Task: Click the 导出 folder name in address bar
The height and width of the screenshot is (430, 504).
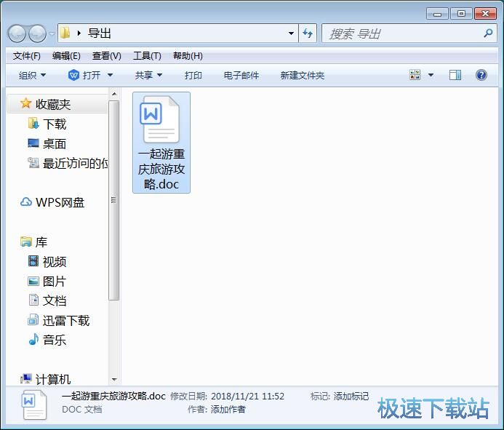Action: click(x=100, y=33)
